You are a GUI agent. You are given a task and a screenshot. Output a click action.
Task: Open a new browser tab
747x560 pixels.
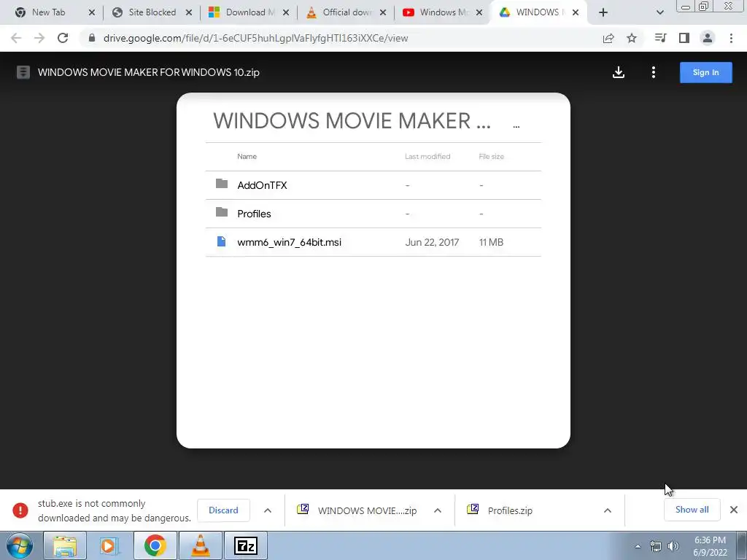click(603, 12)
